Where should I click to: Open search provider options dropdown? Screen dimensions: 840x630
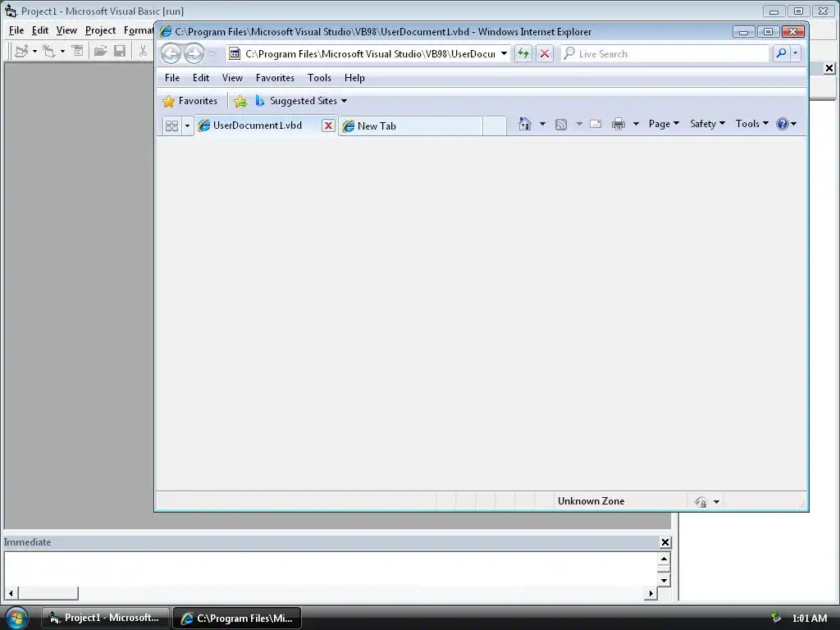795,53
